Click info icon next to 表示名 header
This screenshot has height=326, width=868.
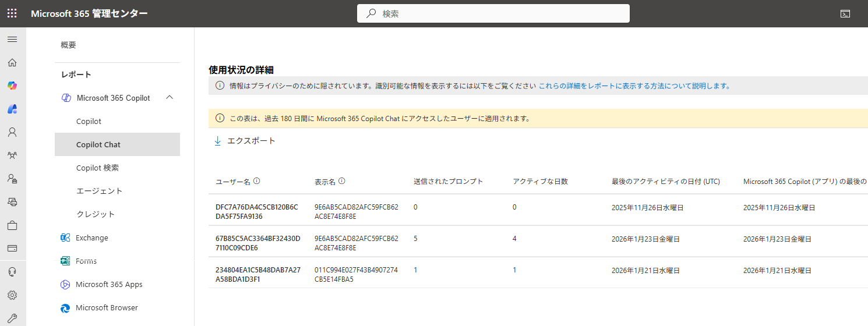[342, 181]
